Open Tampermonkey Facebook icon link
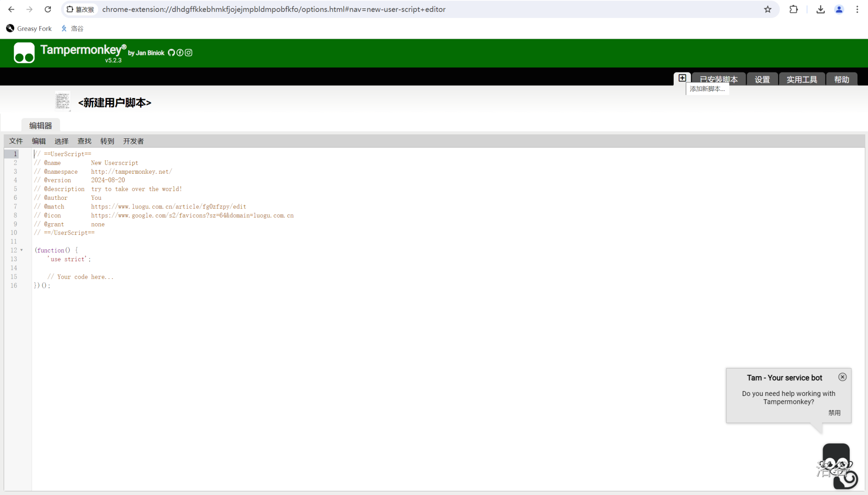This screenshot has width=868, height=495. click(x=180, y=53)
